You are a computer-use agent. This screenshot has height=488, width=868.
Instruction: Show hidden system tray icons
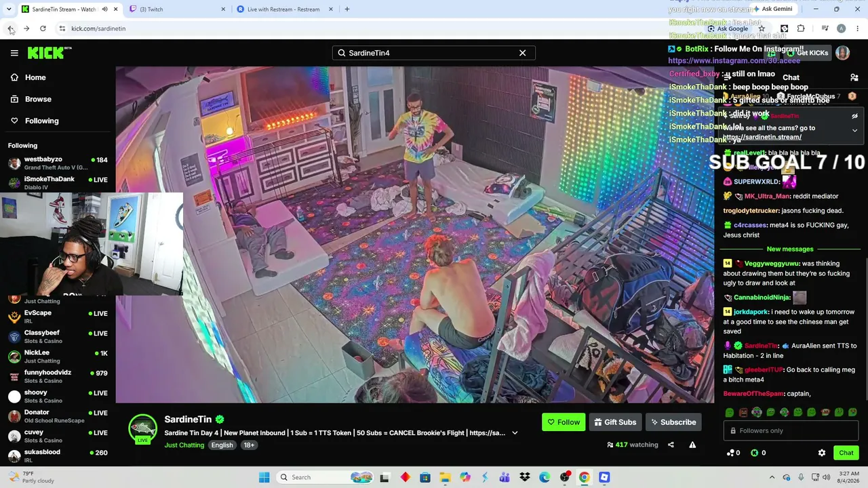pyautogui.click(x=772, y=477)
